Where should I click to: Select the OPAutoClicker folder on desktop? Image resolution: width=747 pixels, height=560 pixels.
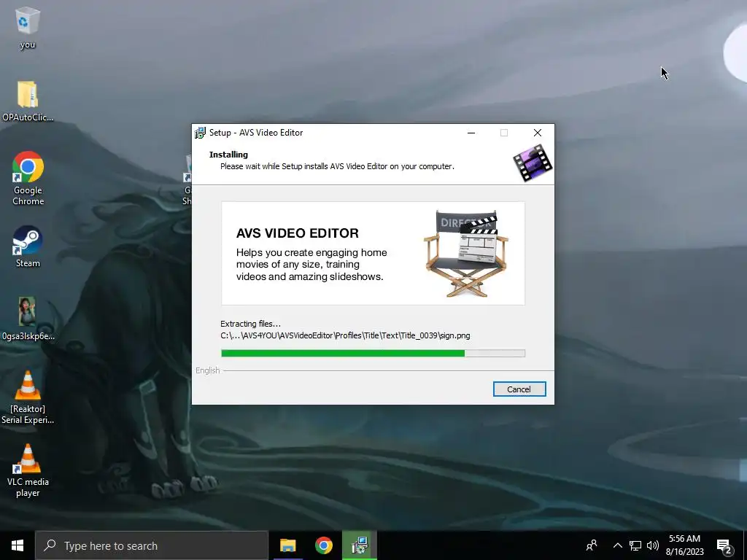pyautogui.click(x=28, y=101)
